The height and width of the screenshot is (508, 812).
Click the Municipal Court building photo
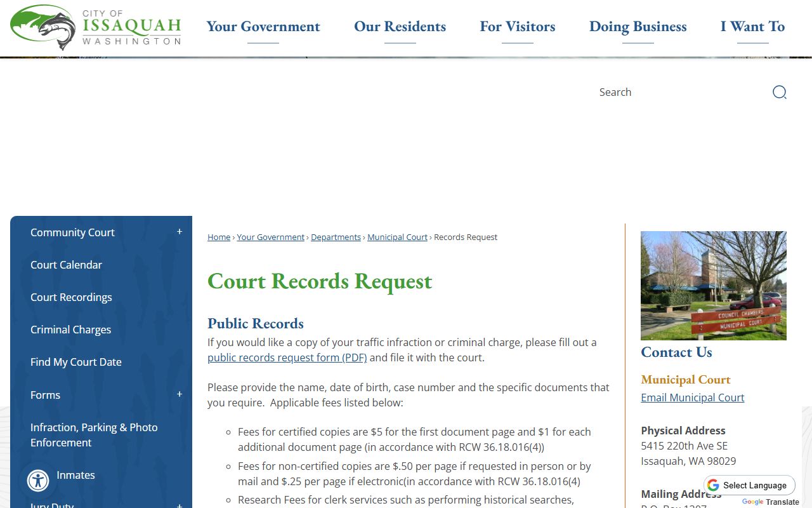714,286
